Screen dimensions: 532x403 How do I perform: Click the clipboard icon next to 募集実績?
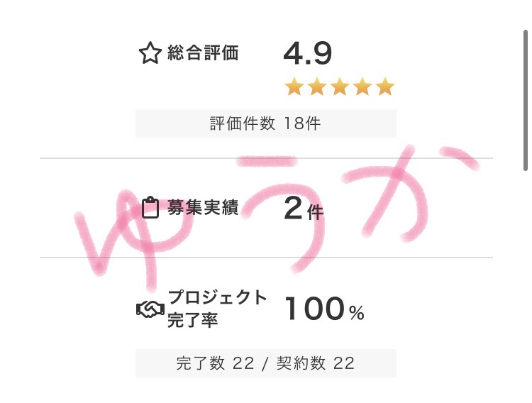(150, 208)
